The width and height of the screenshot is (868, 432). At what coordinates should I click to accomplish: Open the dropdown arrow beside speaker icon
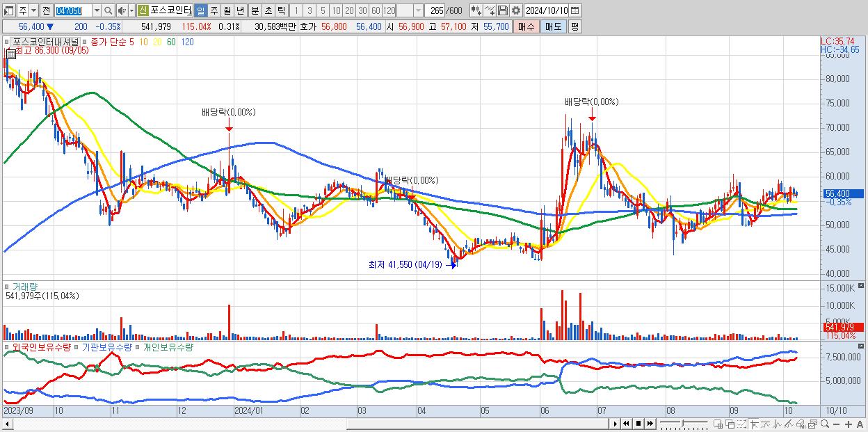[131, 10]
